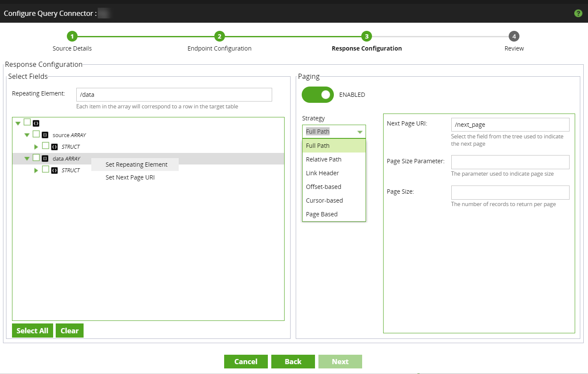Close the Strategy dropdown via its arrow
588x374 pixels.
tap(360, 132)
